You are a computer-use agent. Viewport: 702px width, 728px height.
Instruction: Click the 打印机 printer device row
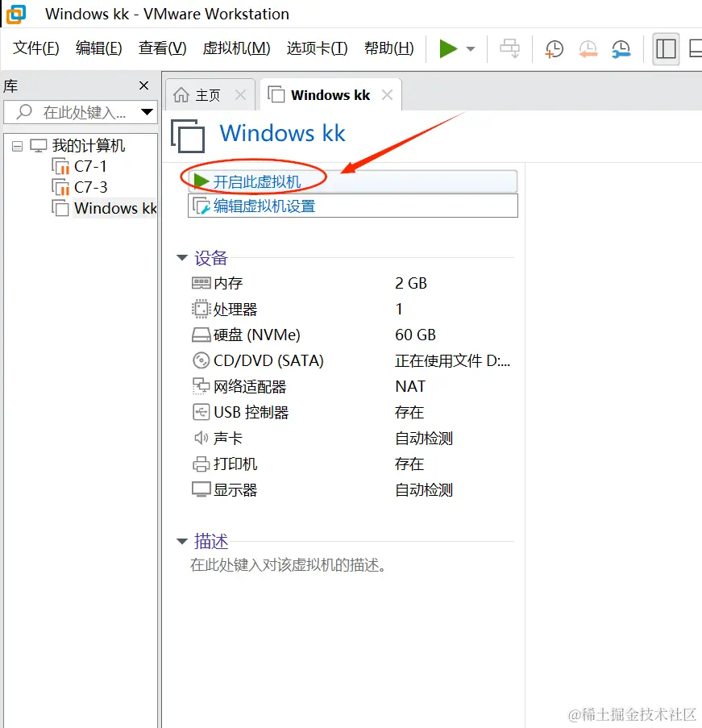click(x=351, y=464)
